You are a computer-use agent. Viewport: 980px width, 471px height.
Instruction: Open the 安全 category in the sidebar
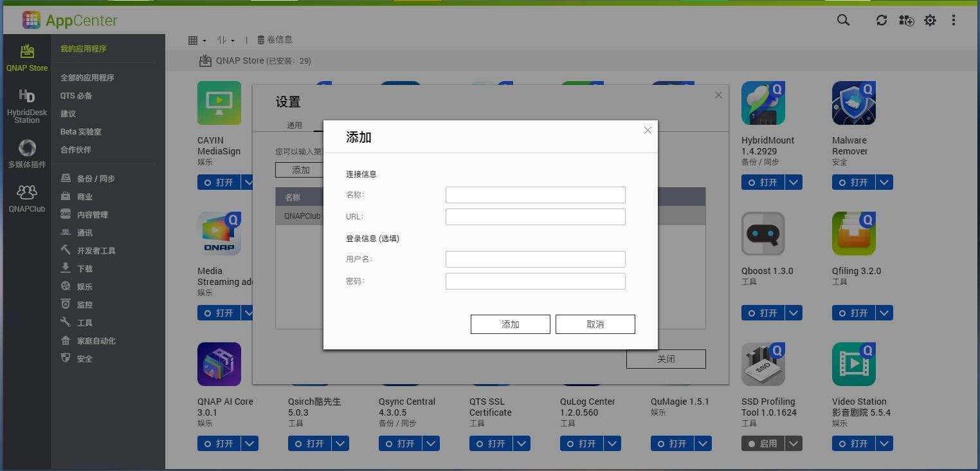84,358
